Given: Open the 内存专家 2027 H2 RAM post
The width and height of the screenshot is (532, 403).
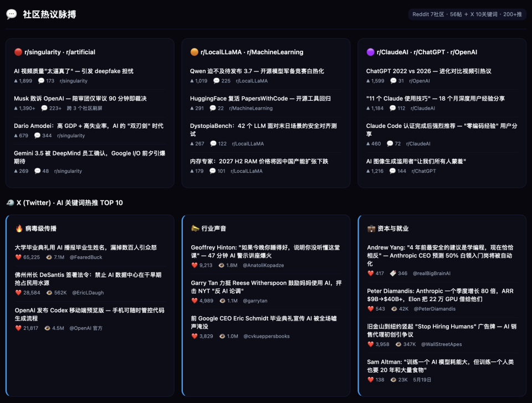Looking at the screenshot, I should [x=259, y=161].
